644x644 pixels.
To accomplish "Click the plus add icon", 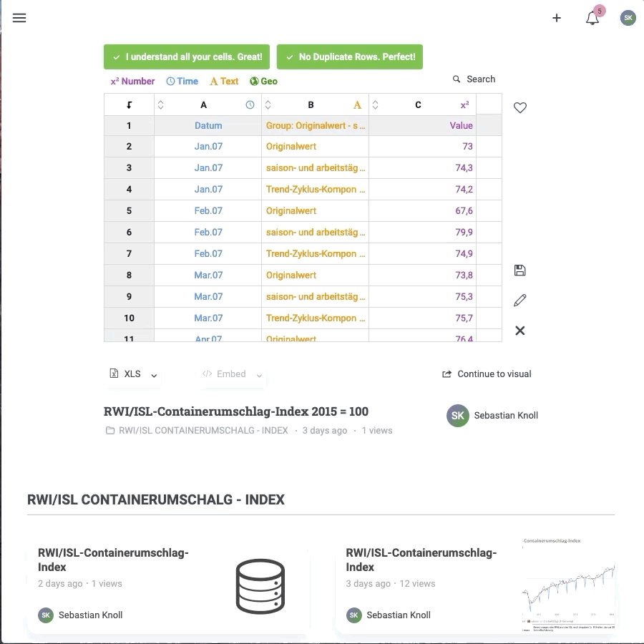I will (x=557, y=18).
